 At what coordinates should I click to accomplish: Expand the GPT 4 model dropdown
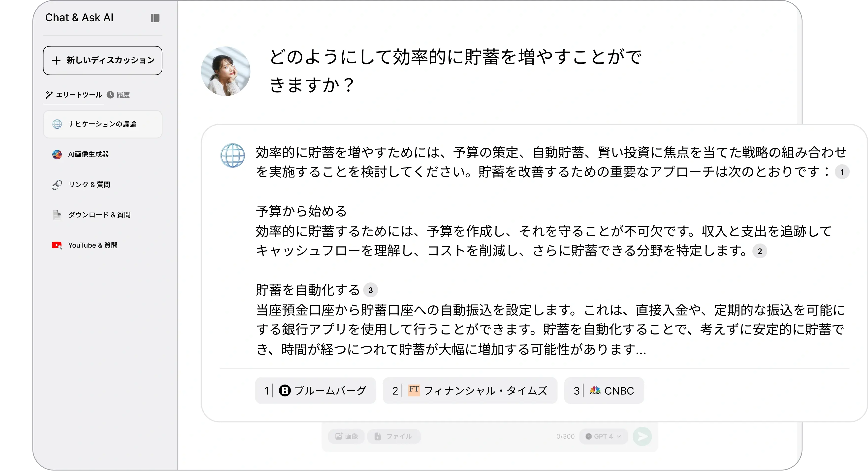click(604, 436)
